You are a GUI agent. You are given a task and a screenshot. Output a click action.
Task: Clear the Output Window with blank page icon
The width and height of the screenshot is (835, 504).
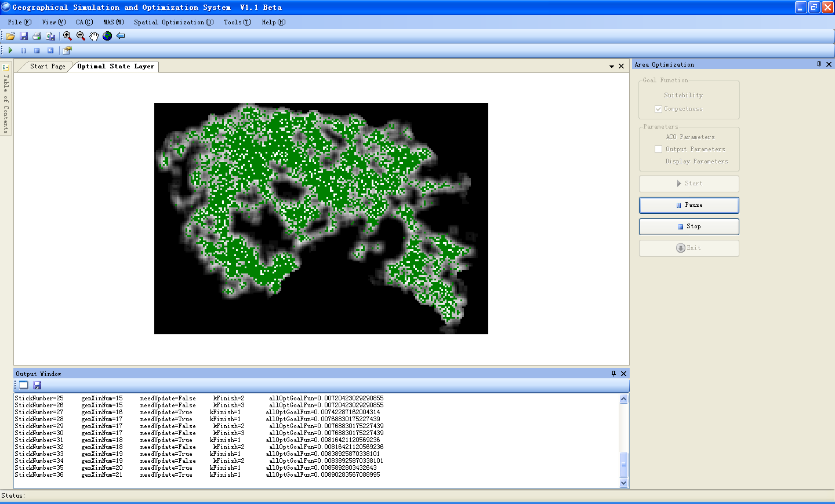pyautogui.click(x=24, y=385)
